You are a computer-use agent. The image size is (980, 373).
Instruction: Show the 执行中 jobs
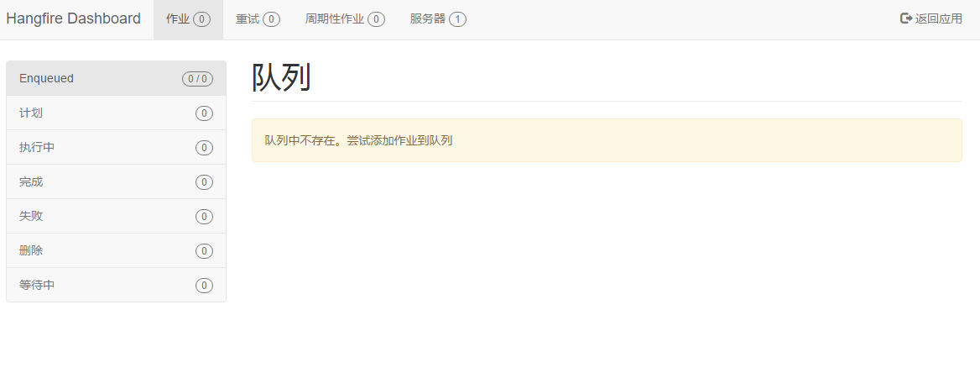tap(117, 148)
